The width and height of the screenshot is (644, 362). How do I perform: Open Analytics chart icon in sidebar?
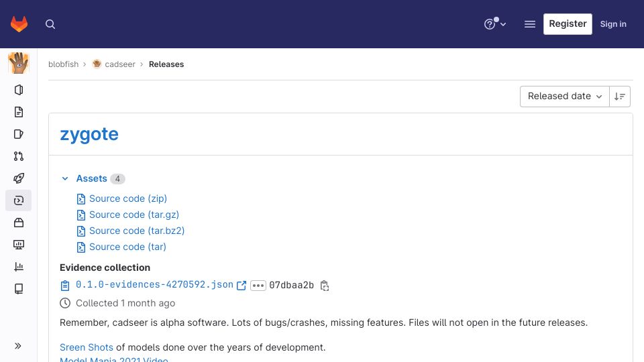click(19, 267)
